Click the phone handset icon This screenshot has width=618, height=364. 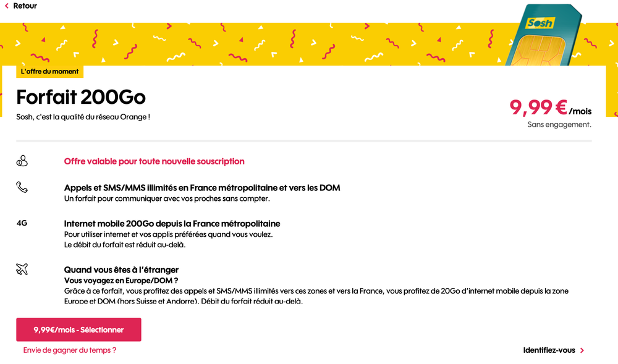[22, 187]
